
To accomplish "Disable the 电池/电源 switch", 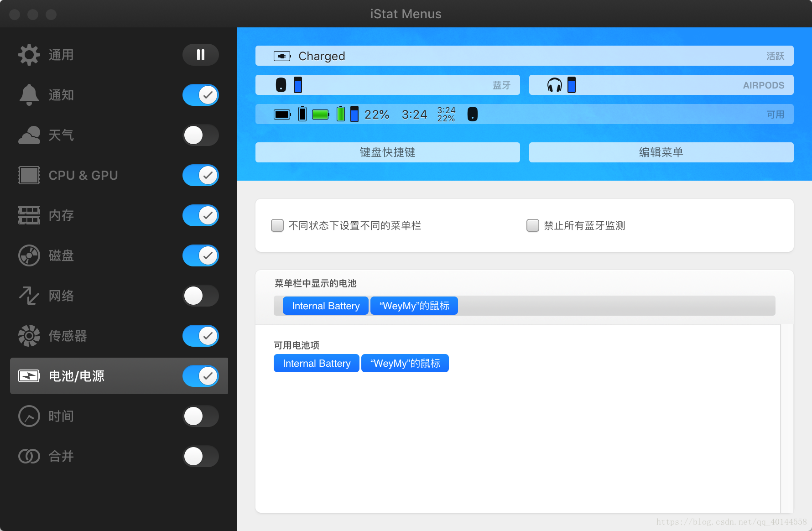I will (x=201, y=376).
